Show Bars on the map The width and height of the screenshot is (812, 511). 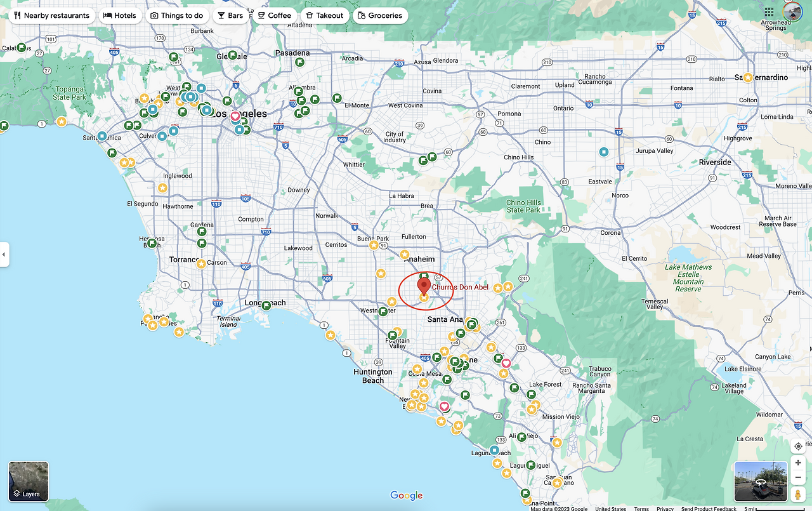(230, 15)
